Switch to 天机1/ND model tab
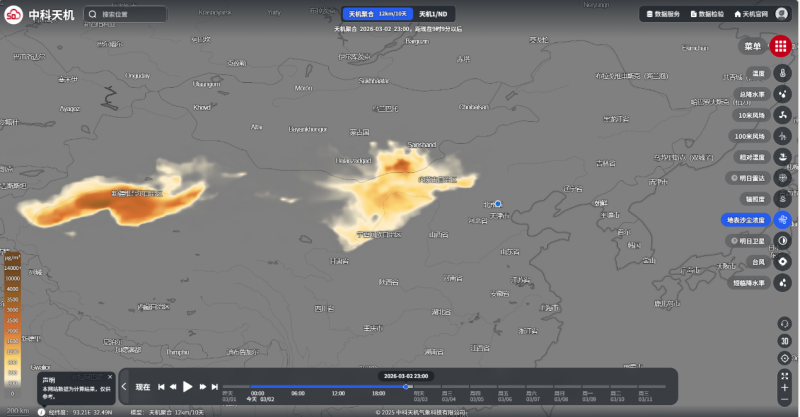Viewport: 800px width, 417px height. pyautogui.click(x=433, y=14)
